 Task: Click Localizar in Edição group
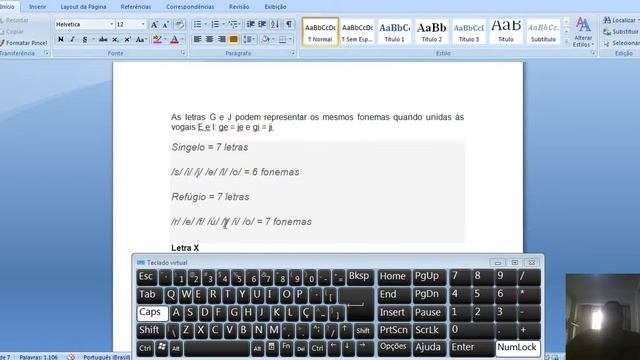point(621,20)
